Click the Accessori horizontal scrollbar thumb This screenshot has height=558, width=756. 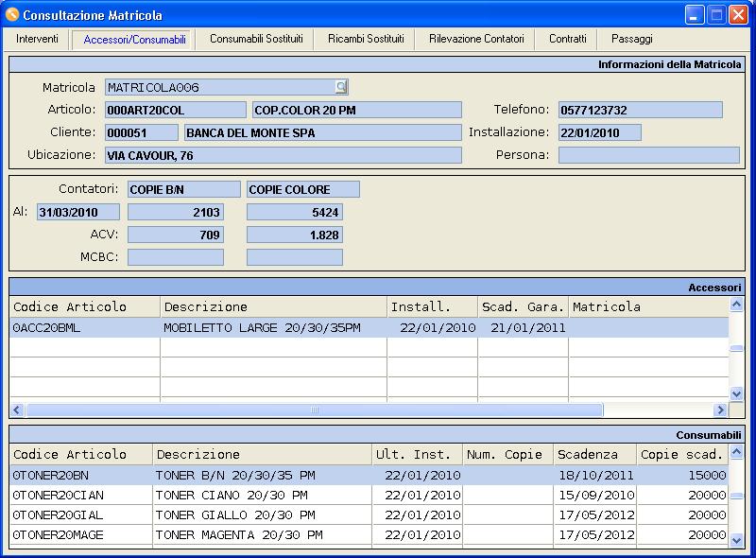315,410
